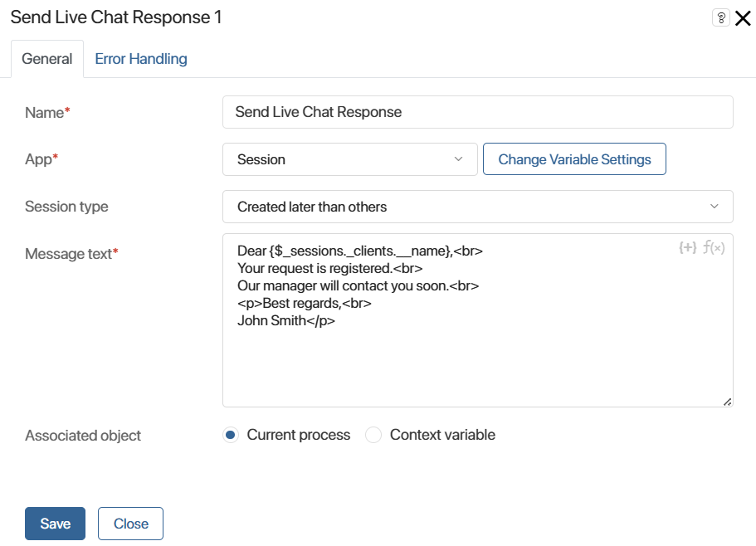This screenshot has height=546, width=756.
Task: Click Change Variable Settings button
Action: 575,159
